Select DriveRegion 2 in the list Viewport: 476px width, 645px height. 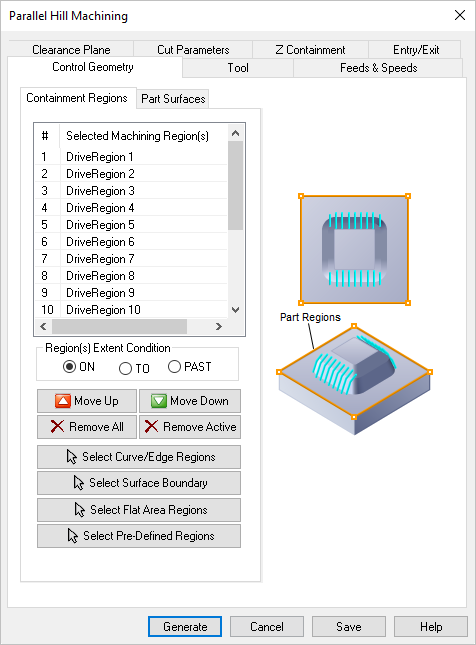[x=131, y=174]
